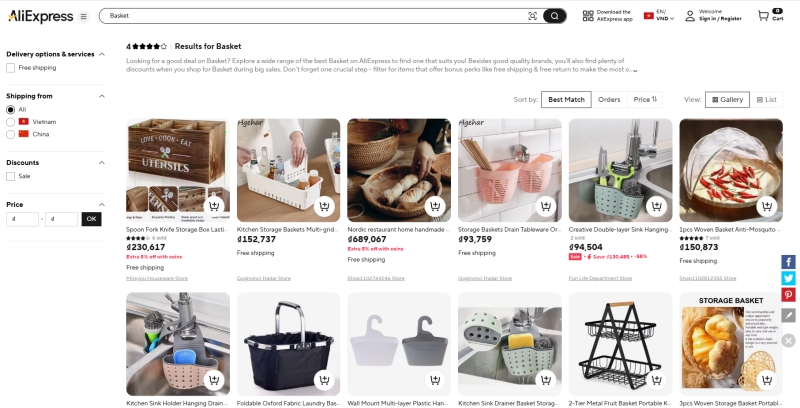This screenshot has height=408, width=800.
Task: Enable the Free shipping checkbox
Action: click(x=10, y=68)
